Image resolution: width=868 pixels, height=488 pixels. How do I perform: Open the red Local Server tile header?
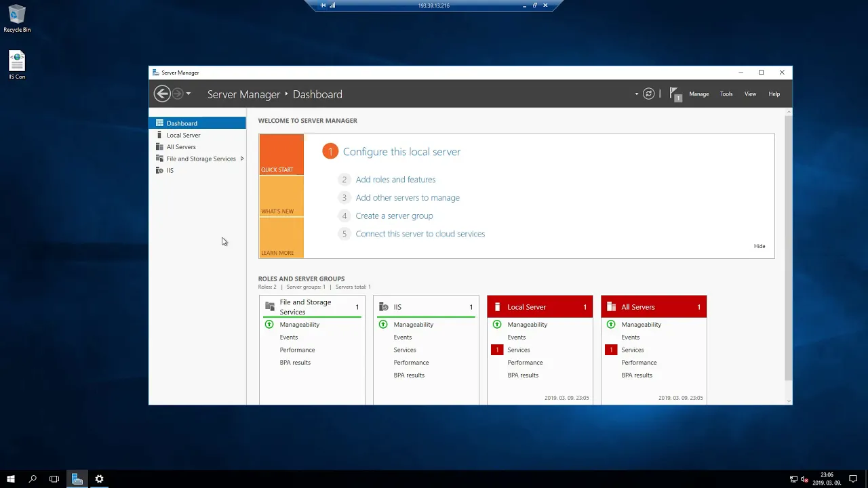point(540,307)
